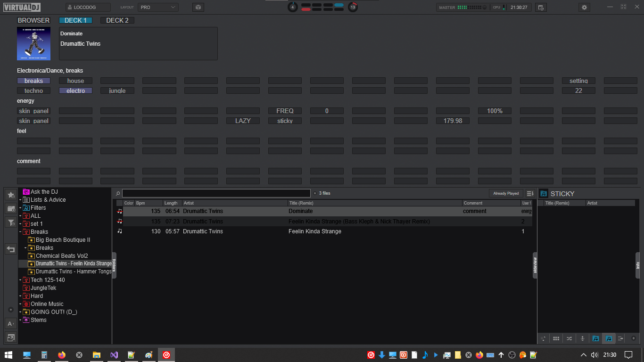The image size is (644, 362).
Task: Sort tracks by the Bpm column
Action: pyautogui.click(x=149, y=203)
